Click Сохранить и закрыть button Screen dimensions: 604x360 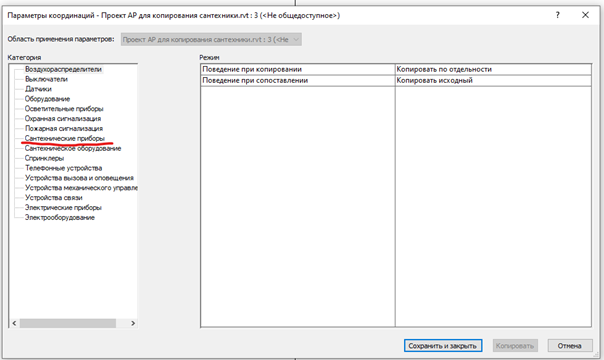click(x=443, y=346)
